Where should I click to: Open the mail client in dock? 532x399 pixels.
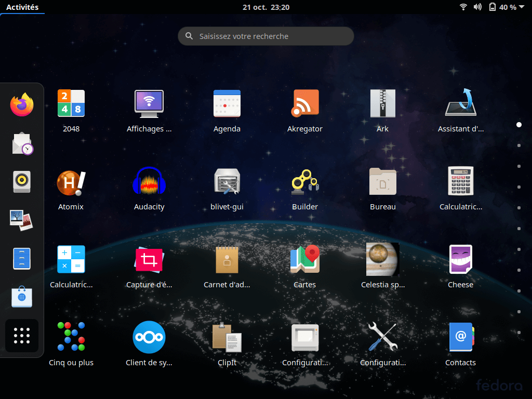[22, 143]
